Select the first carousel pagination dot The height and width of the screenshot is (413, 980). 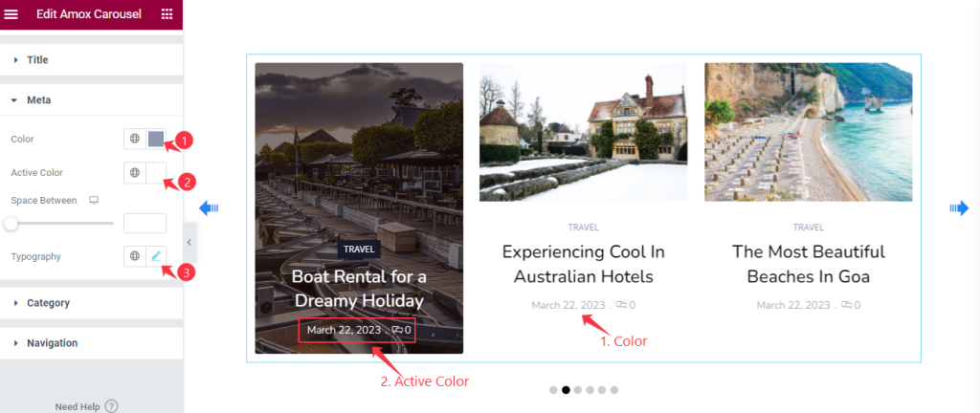pyautogui.click(x=553, y=390)
